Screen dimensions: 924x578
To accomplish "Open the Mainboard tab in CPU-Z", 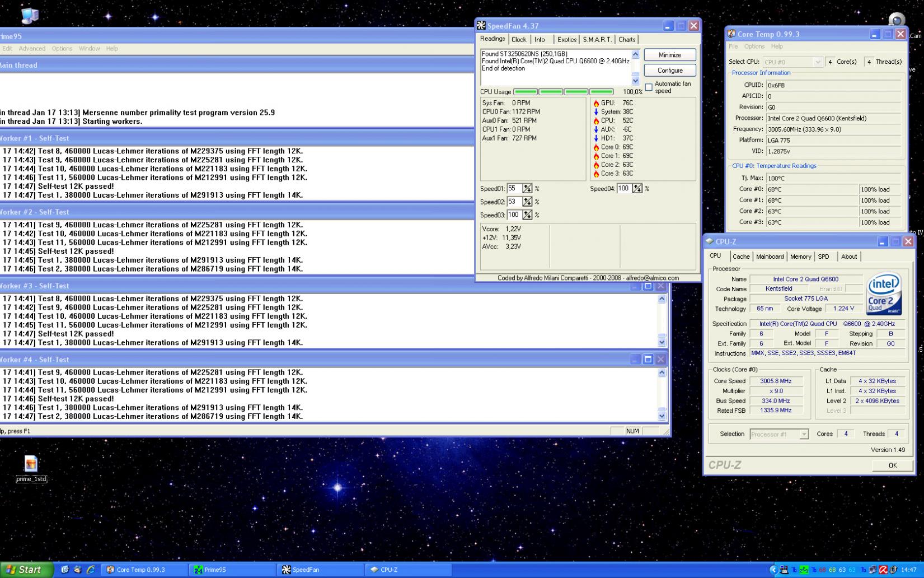I will [x=770, y=257].
